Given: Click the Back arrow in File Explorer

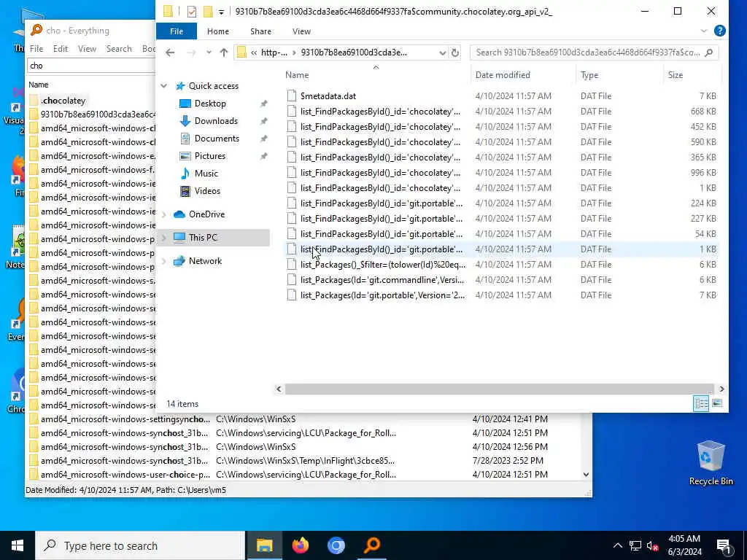Looking at the screenshot, I should (170, 52).
